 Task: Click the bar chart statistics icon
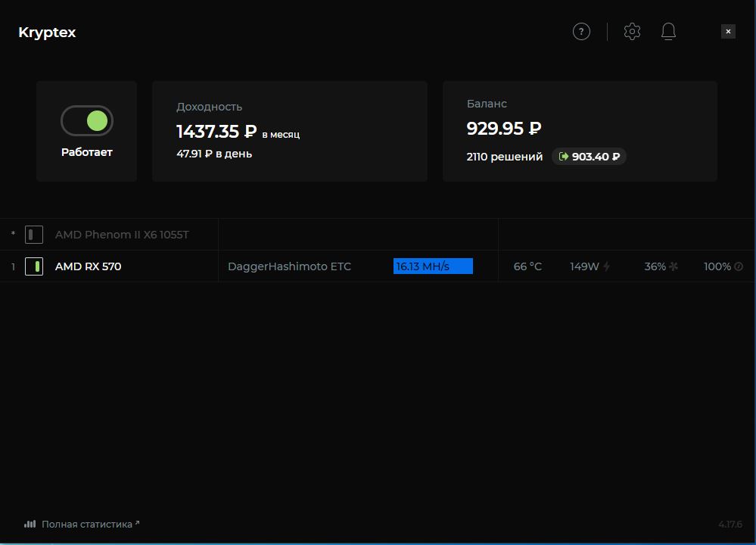click(x=30, y=524)
